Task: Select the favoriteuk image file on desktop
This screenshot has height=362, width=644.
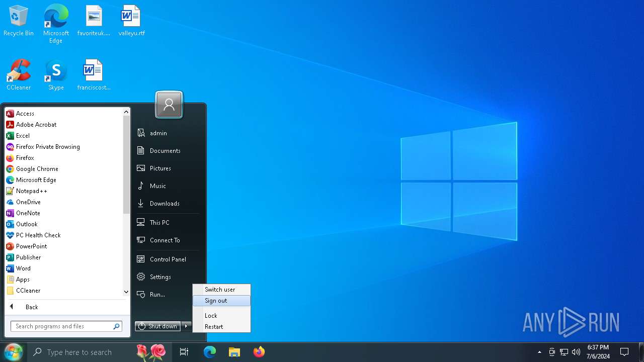Action: [x=94, y=21]
